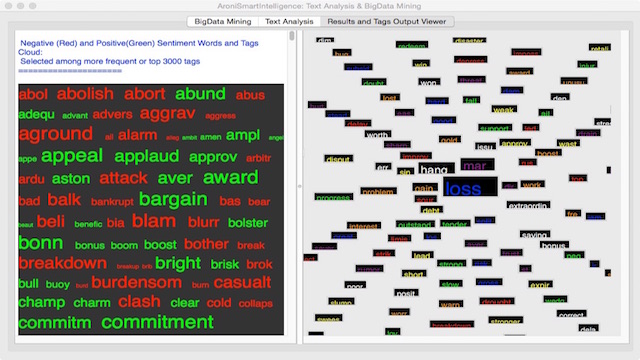The height and width of the screenshot is (360, 640).
Task: Click the orange 'problem' tag
Action: [x=378, y=191]
